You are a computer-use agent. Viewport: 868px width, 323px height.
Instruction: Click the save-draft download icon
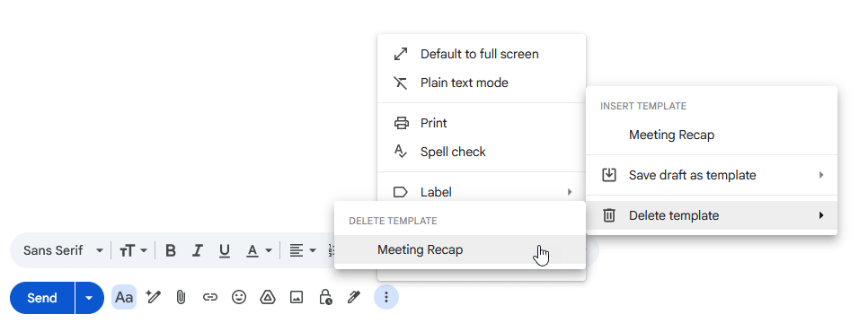609,175
